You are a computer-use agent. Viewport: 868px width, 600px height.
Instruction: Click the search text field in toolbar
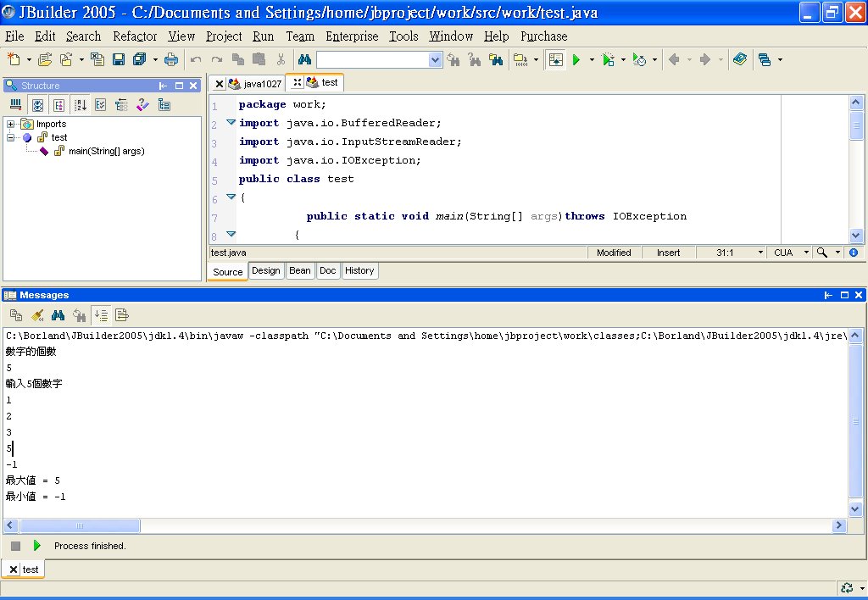[373, 59]
